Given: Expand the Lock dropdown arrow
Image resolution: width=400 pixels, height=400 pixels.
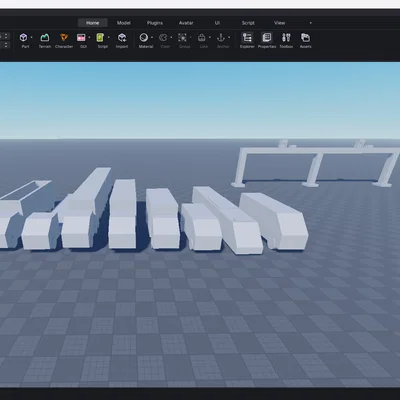Looking at the screenshot, I should (210, 38).
